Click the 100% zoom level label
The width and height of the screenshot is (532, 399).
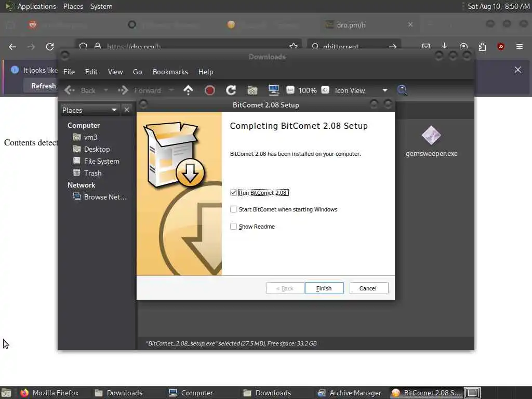pyautogui.click(x=308, y=90)
